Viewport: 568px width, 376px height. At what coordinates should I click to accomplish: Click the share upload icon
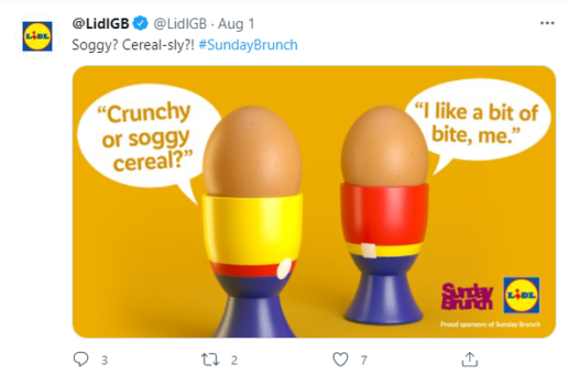click(470, 359)
